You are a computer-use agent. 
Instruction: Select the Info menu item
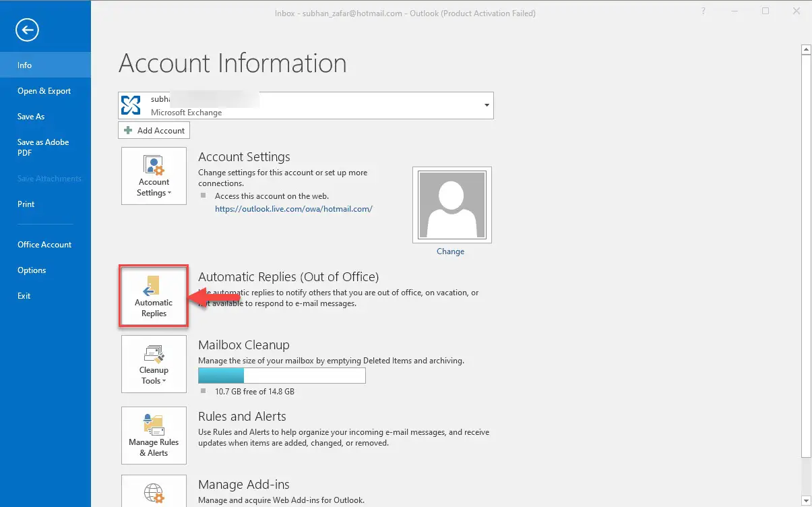click(x=45, y=65)
